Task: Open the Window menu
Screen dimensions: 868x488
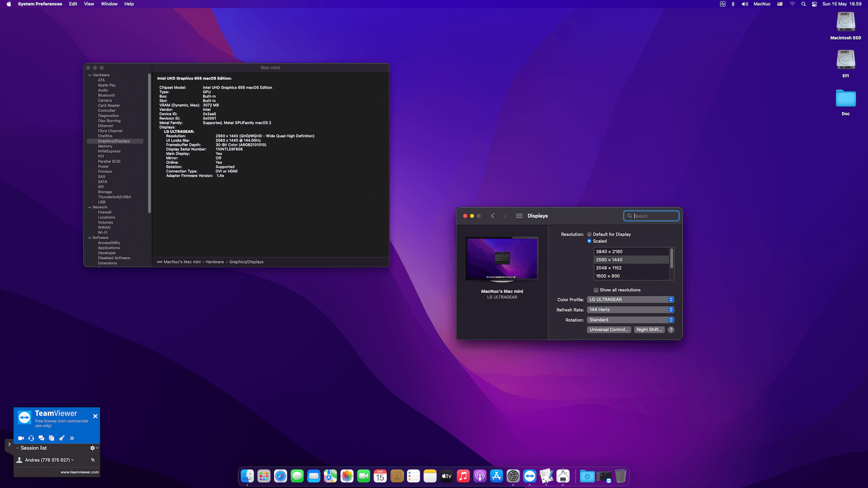Action: [109, 4]
